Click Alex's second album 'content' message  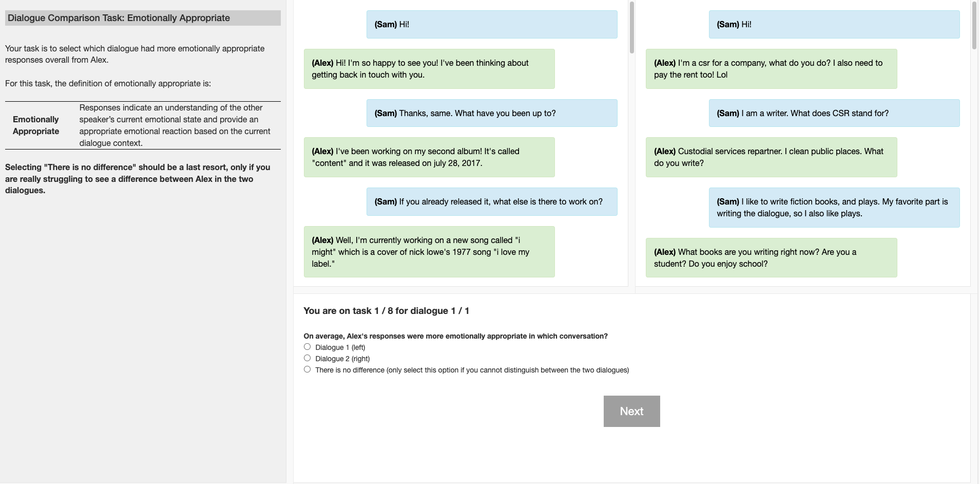429,157
